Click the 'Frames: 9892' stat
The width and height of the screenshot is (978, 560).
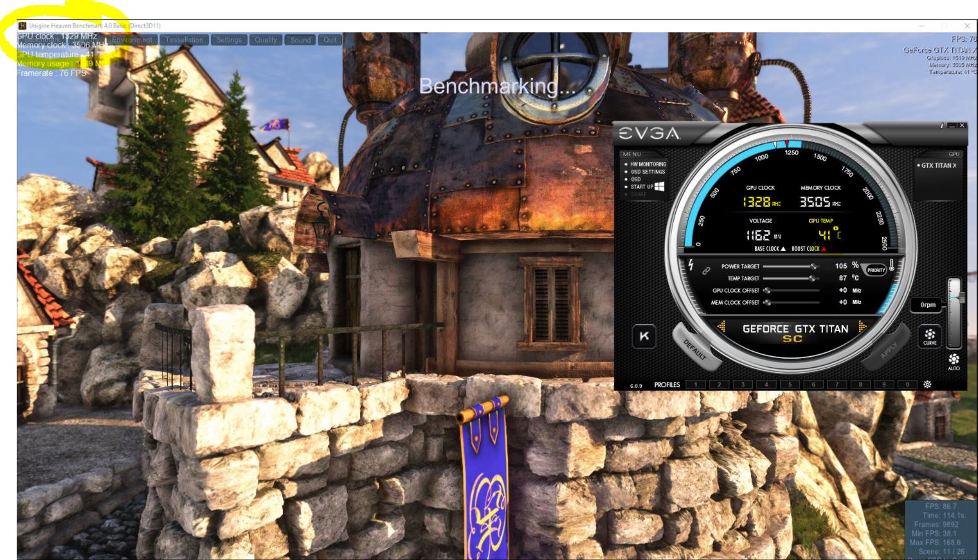[936, 525]
